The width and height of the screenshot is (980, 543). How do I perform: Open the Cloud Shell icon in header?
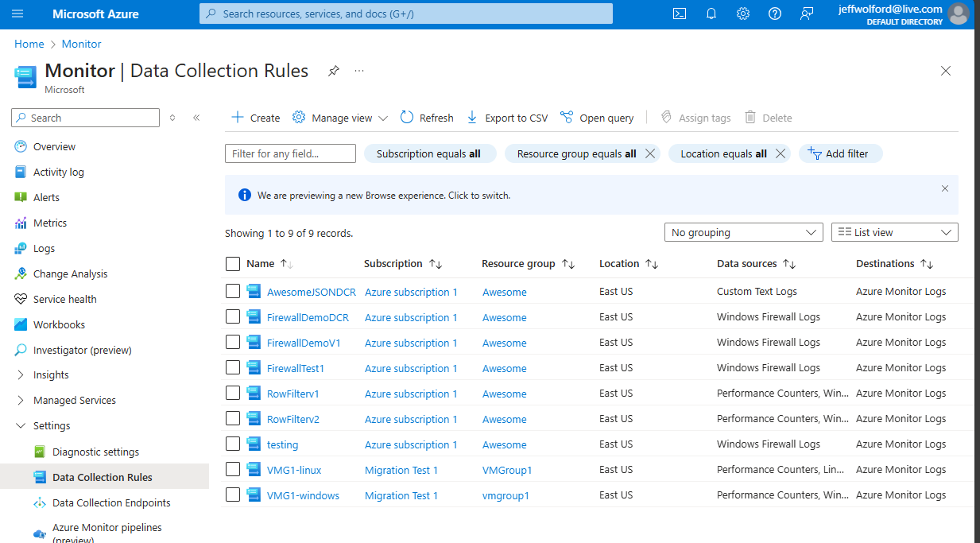[x=680, y=14]
